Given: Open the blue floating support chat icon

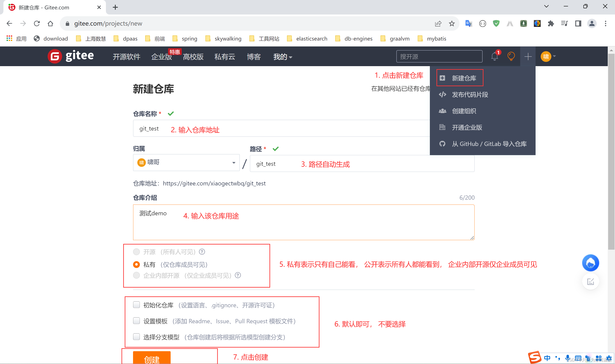Looking at the screenshot, I should pos(590,263).
